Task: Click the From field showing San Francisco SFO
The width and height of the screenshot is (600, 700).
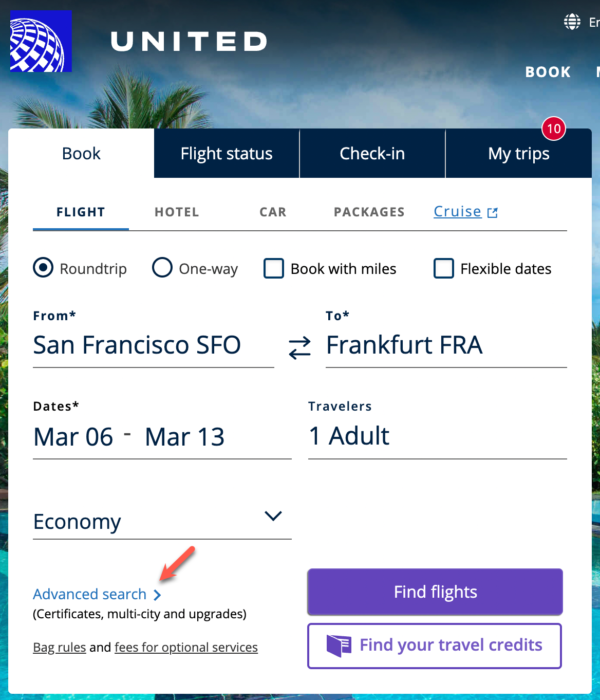Action: click(x=137, y=345)
